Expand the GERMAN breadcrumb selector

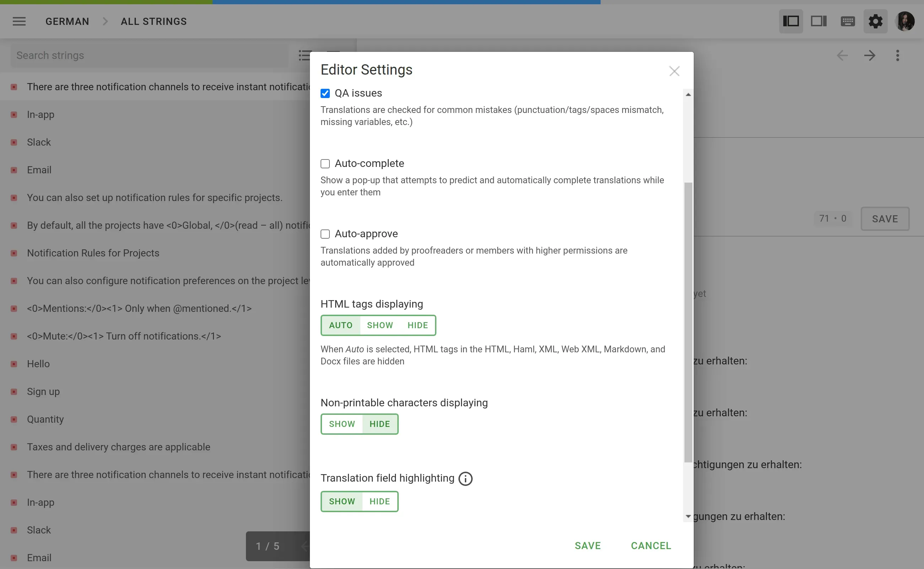(67, 21)
